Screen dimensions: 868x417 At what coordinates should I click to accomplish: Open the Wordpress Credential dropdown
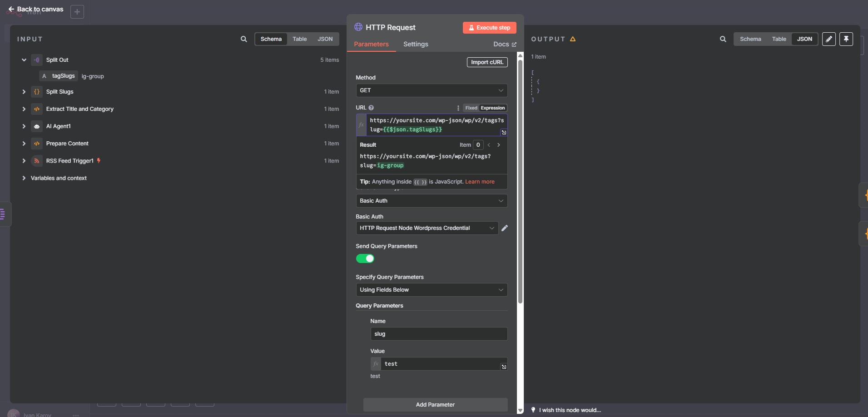[427, 228]
